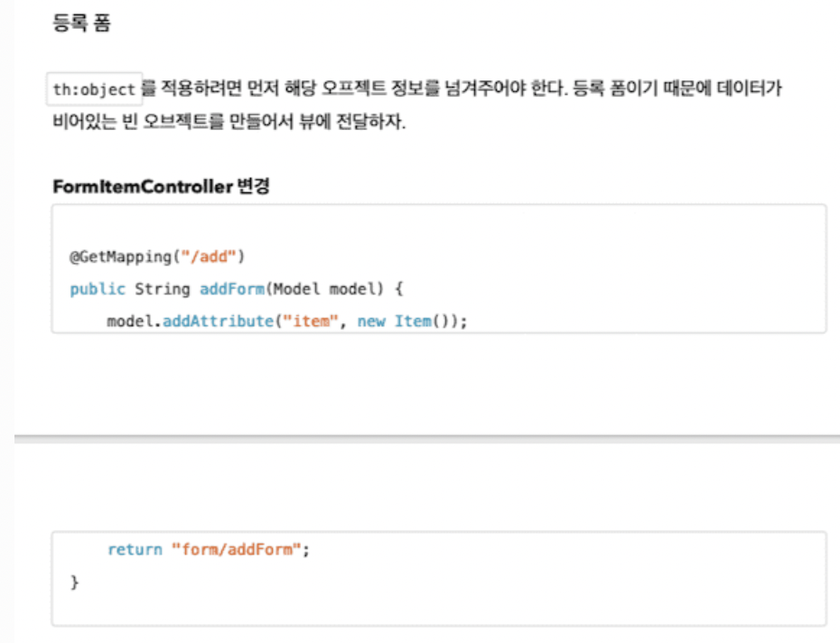Click the page break divider line
Viewport: 840px width, 643px height.
point(427,439)
